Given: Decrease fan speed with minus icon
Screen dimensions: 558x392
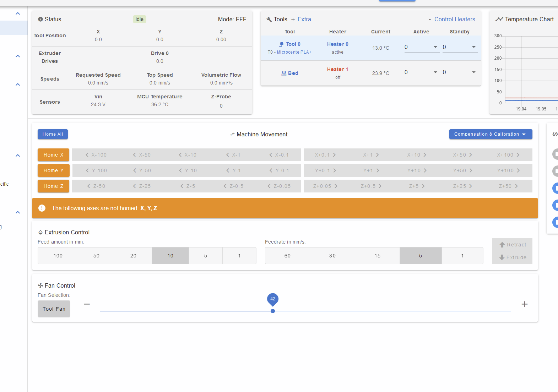Looking at the screenshot, I should point(87,304).
